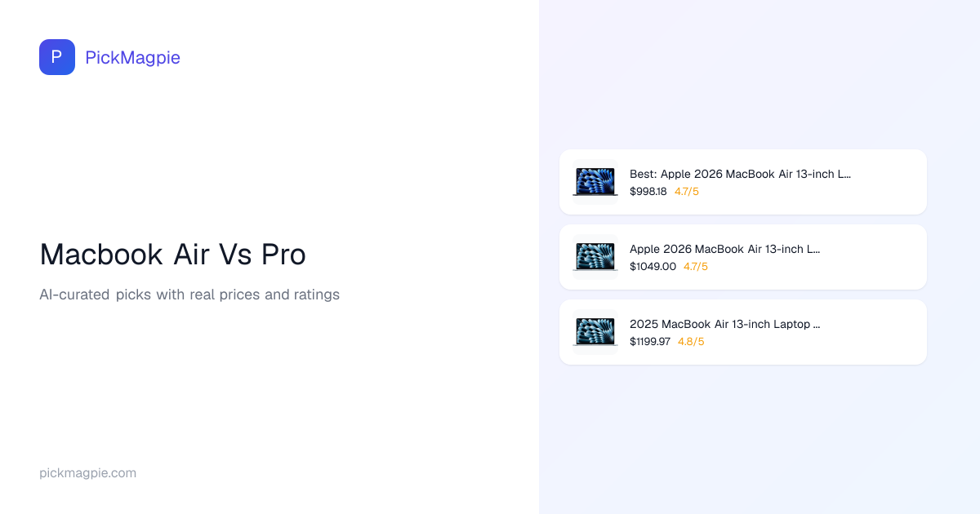
Task: Select the "Macbook Air Vs Pro" heading
Action: 172,255
